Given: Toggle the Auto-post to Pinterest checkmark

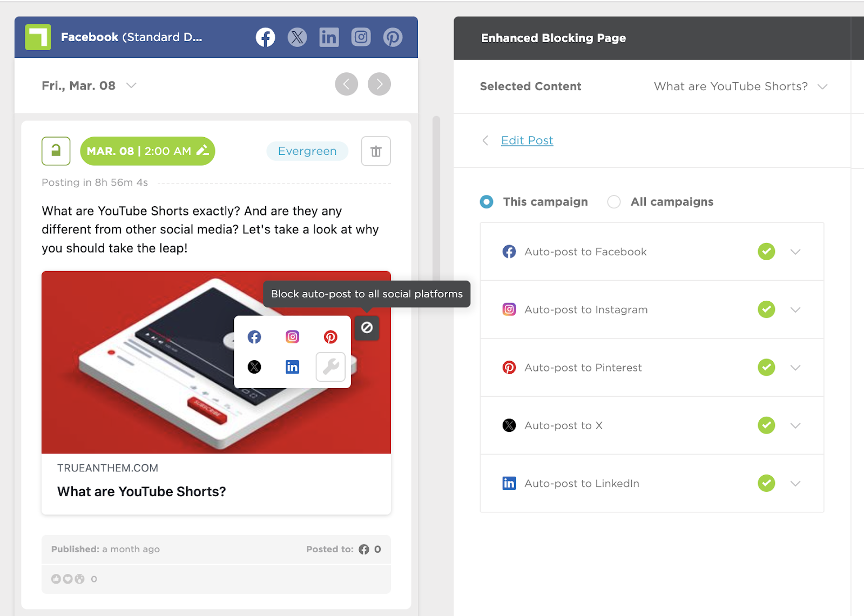Looking at the screenshot, I should click(x=766, y=368).
